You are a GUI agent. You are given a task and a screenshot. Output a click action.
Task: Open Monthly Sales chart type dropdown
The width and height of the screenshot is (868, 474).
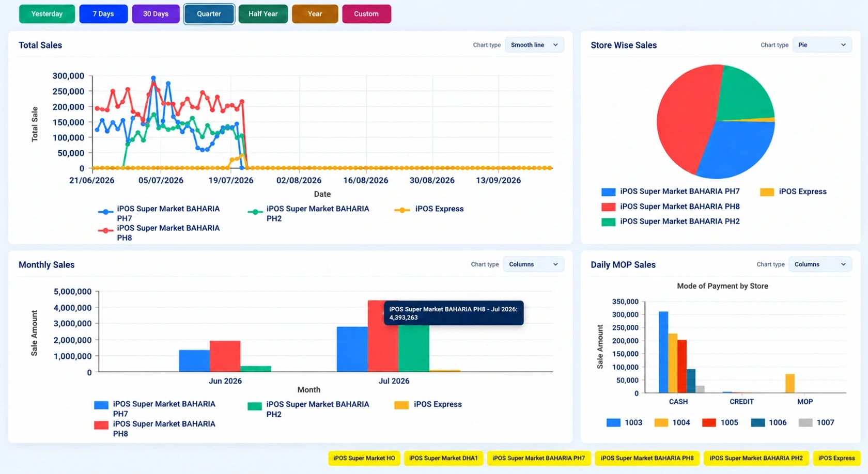click(x=533, y=264)
